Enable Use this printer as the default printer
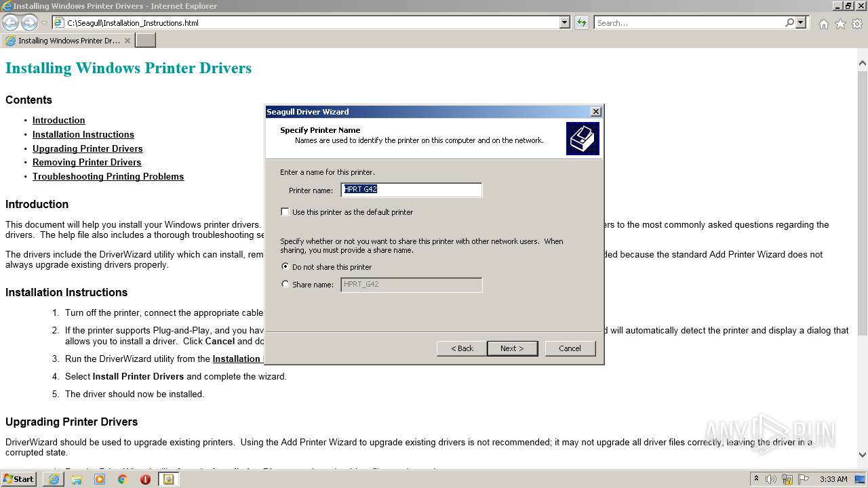868x488 pixels. (x=285, y=212)
